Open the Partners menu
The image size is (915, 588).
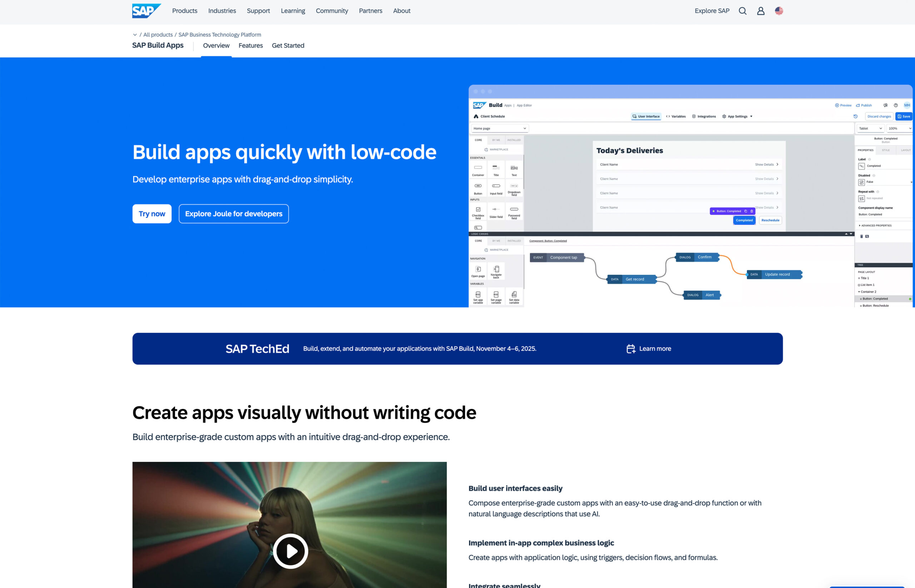[x=371, y=11]
